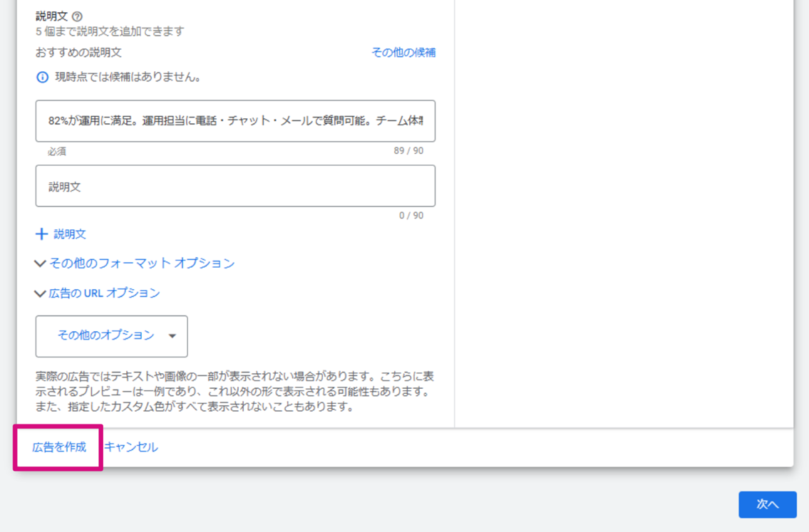Click 広告を作成 button
The image size is (809, 532).
pyautogui.click(x=59, y=447)
